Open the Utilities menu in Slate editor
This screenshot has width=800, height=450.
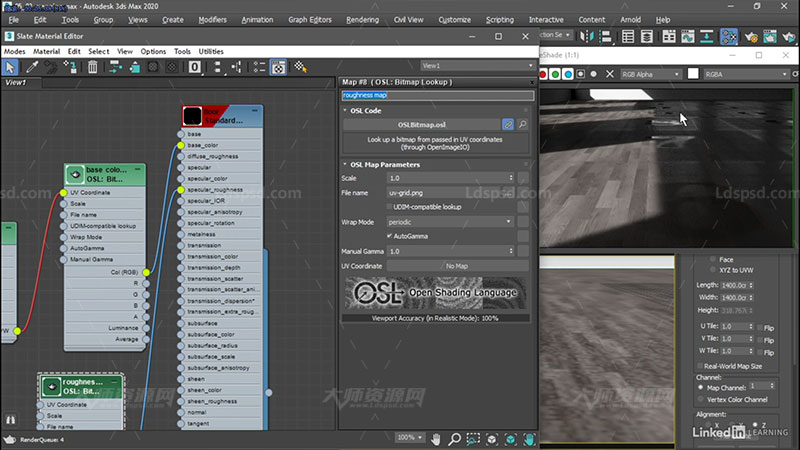[x=211, y=52]
